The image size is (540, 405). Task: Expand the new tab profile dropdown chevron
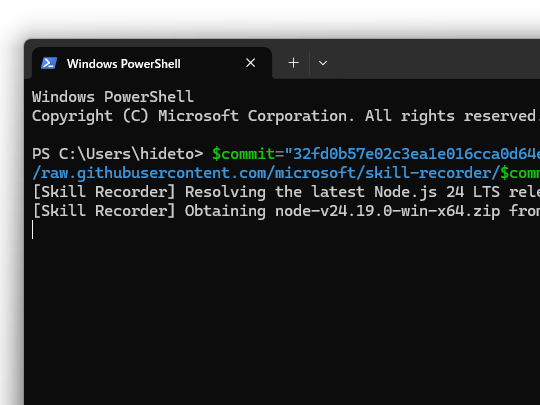click(323, 63)
